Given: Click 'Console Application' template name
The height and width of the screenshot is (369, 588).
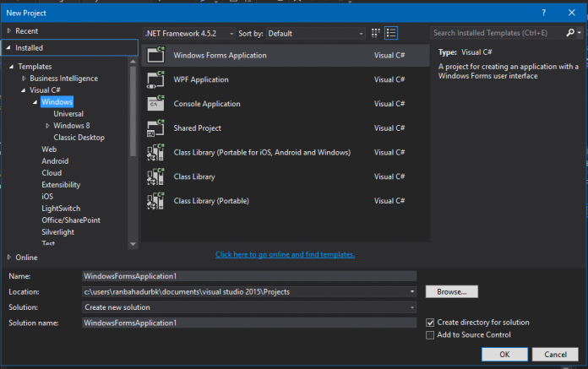Looking at the screenshot, I should (x=207, y=104).
